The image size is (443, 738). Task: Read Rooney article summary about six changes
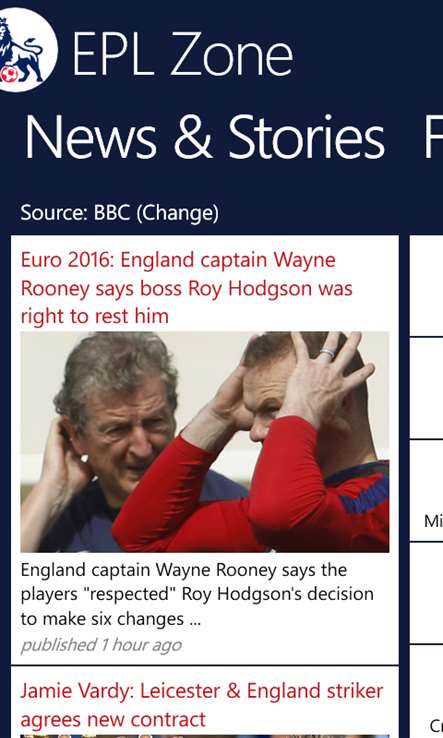click(197, 594)
